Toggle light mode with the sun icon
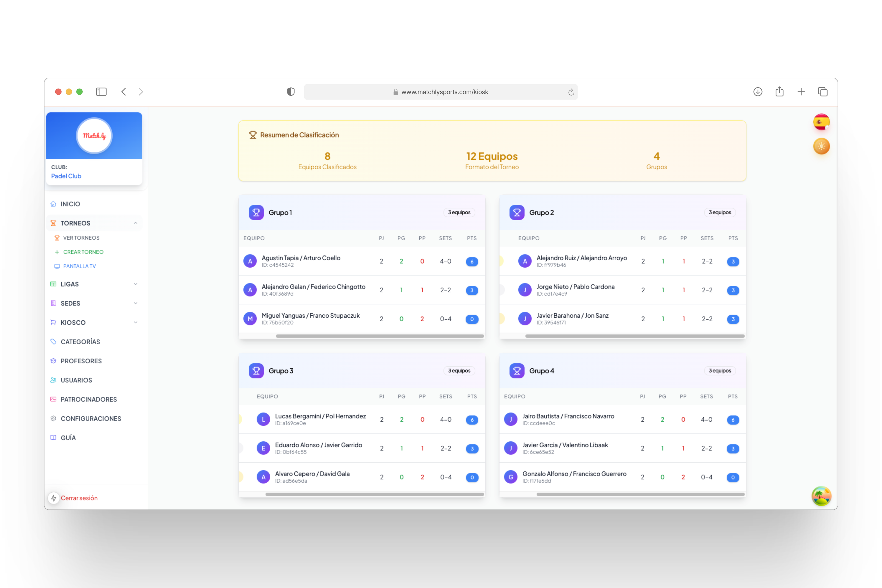The height and width of the screenshot is (588, 882). pyautogui.click(x=821, y=146)
